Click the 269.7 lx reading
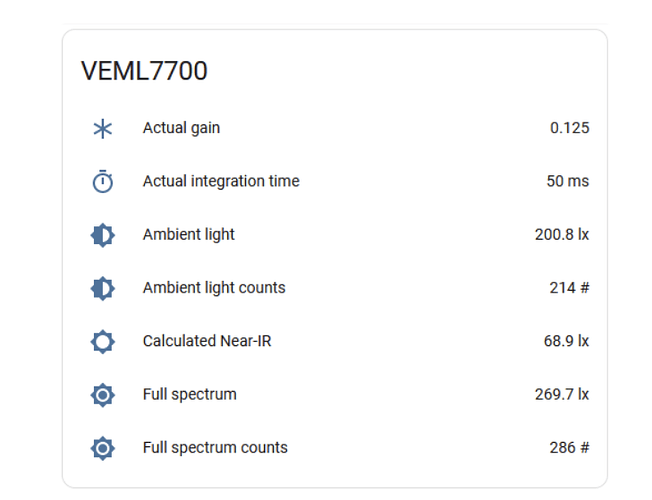Screen dimensions: 652x500 pyautogui.click(x=562, y=394)
